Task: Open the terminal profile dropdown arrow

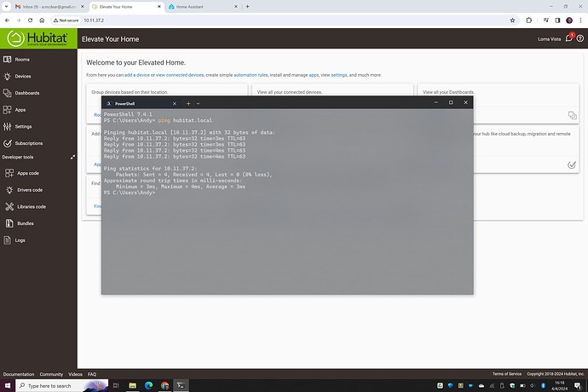Action: click(x=198, y=103)
